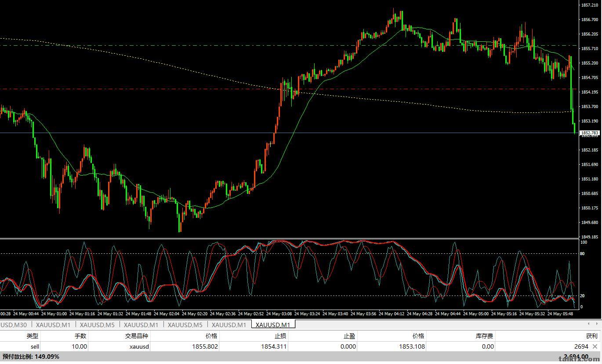
Task: Click the 预付款比例 149.09% status line
Action: [x=31, y=357]
